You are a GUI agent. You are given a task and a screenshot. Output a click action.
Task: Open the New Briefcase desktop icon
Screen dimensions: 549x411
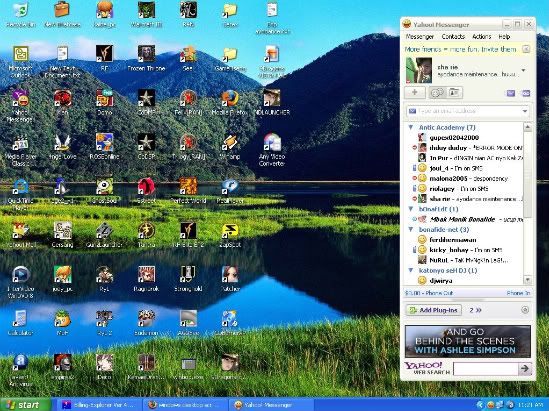point(62,14)
